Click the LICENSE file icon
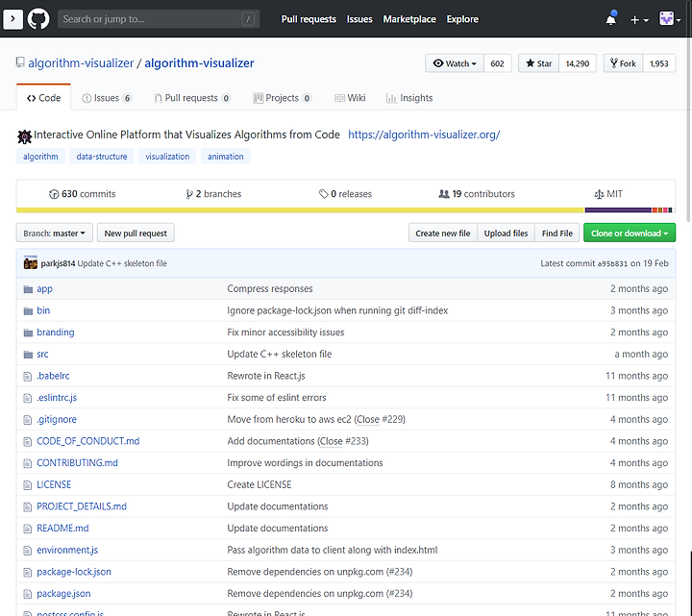The height and width of the screenshot is (616, 692). [x=27, y=485]
